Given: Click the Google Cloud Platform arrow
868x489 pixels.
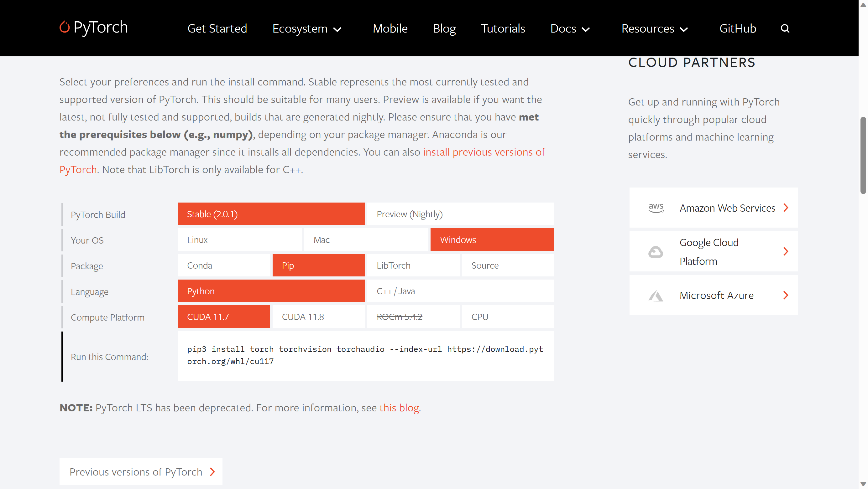Looking at the screenshot, I should [x=786, y=251].
